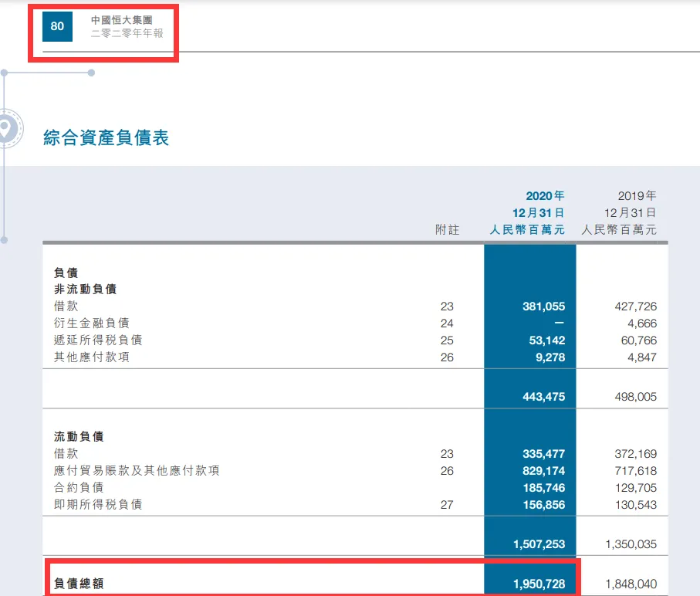Open note 24 for 衍生金融負債
Image resolution: width=700 pixels, height=596 pixels.
[x=447, y=323]
